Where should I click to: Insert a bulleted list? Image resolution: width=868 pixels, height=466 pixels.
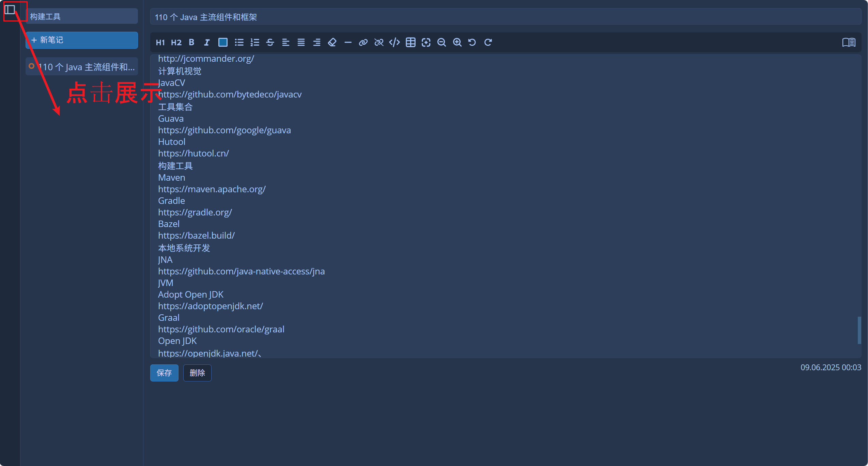[239, 42]
